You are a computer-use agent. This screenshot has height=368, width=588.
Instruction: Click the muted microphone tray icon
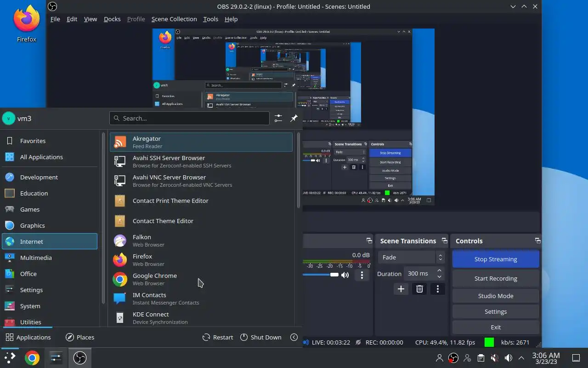(x=494, y=358)
